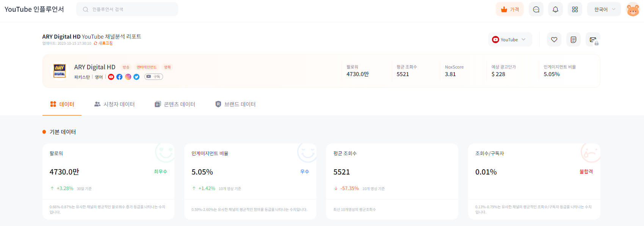This screenshot has width=644, height=226.
Task: Click the 평균 조회수 5521 header stat
Action: click(x=407, y=71)
